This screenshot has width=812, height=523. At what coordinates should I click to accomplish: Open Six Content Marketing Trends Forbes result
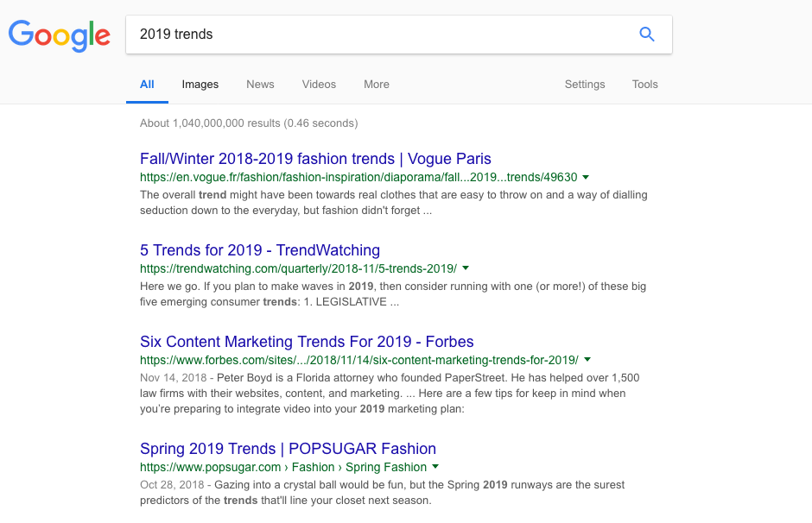(307, 342)
